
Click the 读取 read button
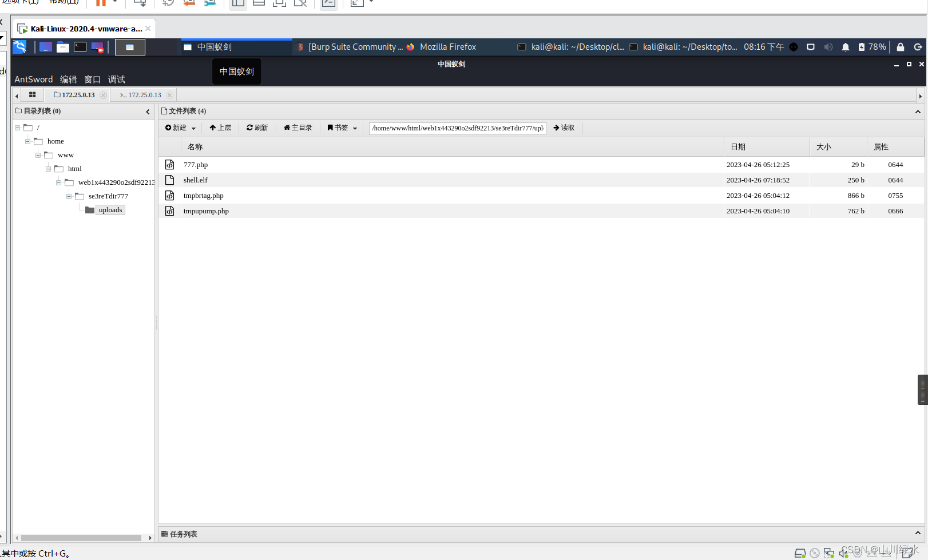pyautogui.click(x=564, y=128)
